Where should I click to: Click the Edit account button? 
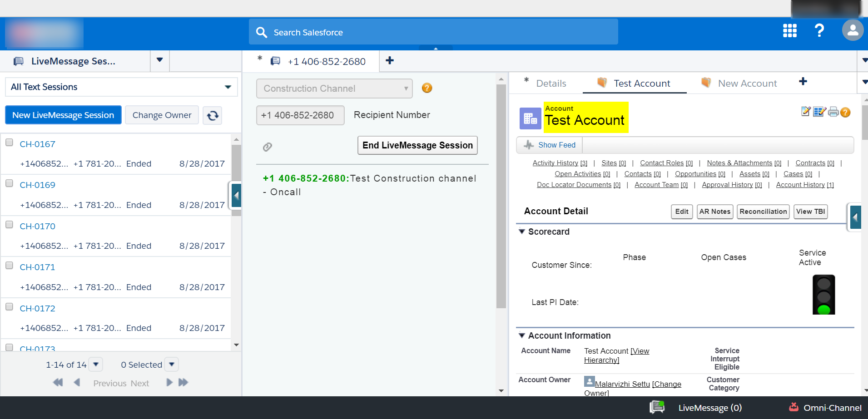click(682, 212)
